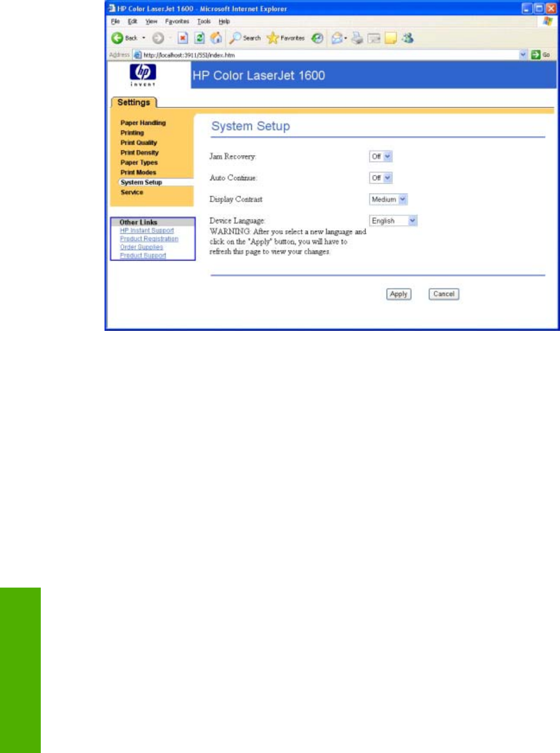Open the History toolbar icon
Image resolution: width=560 pixels, height=753 pixels.
(317, 38)
